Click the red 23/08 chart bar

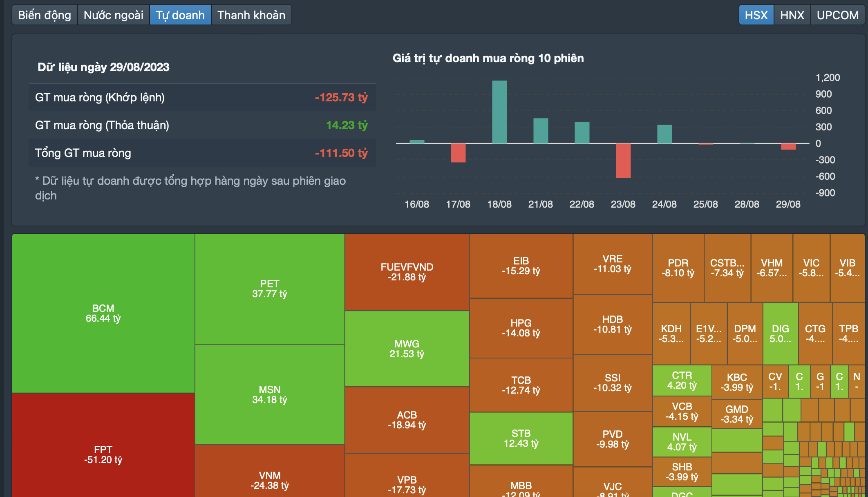point(623,161)
